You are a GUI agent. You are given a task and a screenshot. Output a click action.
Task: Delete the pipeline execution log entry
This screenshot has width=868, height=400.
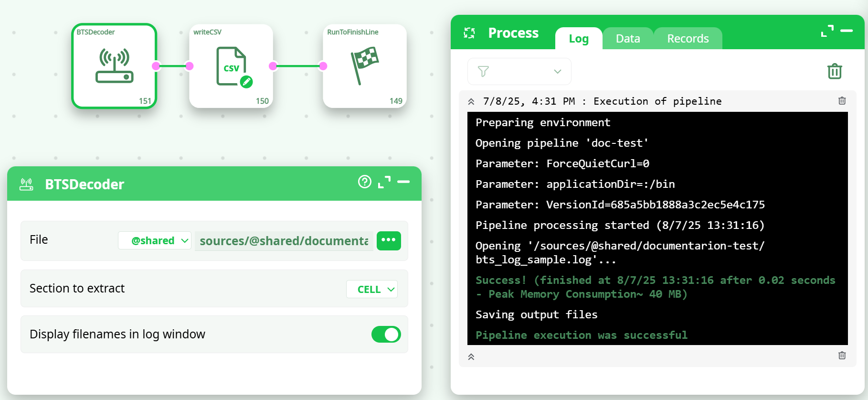842,101
